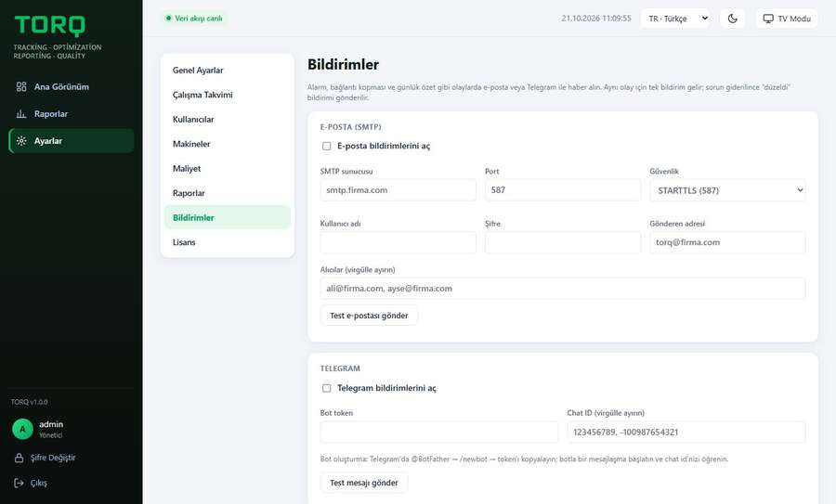Click the SMTP sunucusu input field
836x504 pixels.
(x=398, y=190)
